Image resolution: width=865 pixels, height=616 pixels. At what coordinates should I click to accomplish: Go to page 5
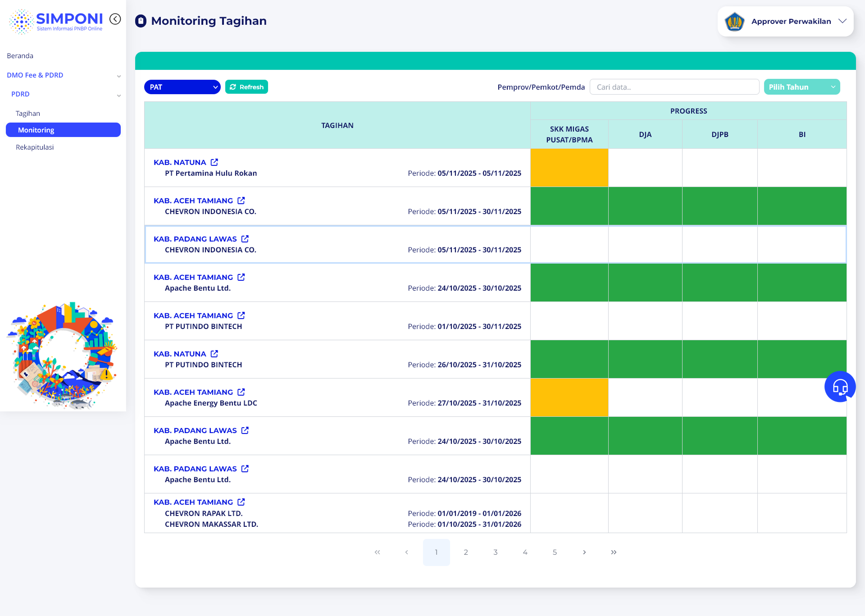(x=555, y=552)
